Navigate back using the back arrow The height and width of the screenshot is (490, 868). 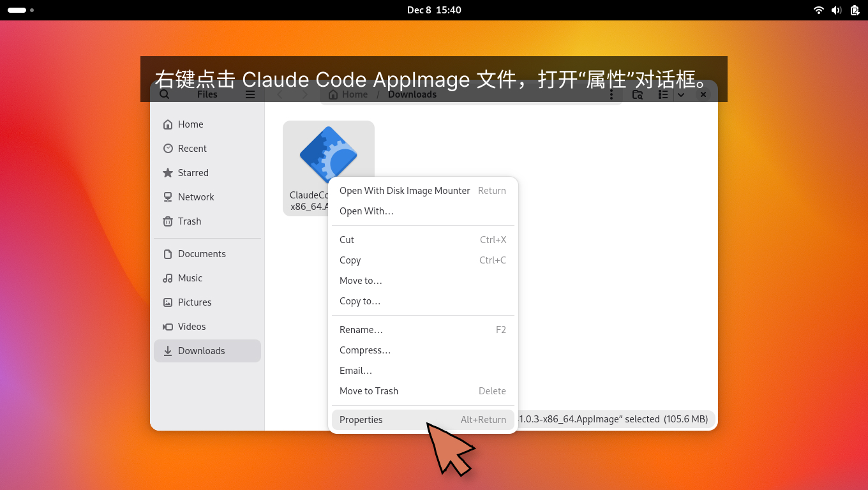(x=280, y=94)
